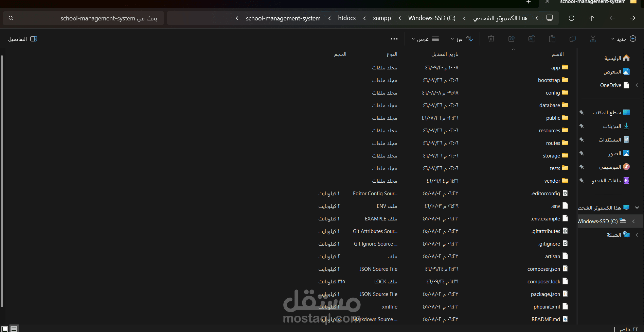Go up one folder level with the up arrow
The height and width of the screenshot is (332, 644).
click(x=592, y=18)
